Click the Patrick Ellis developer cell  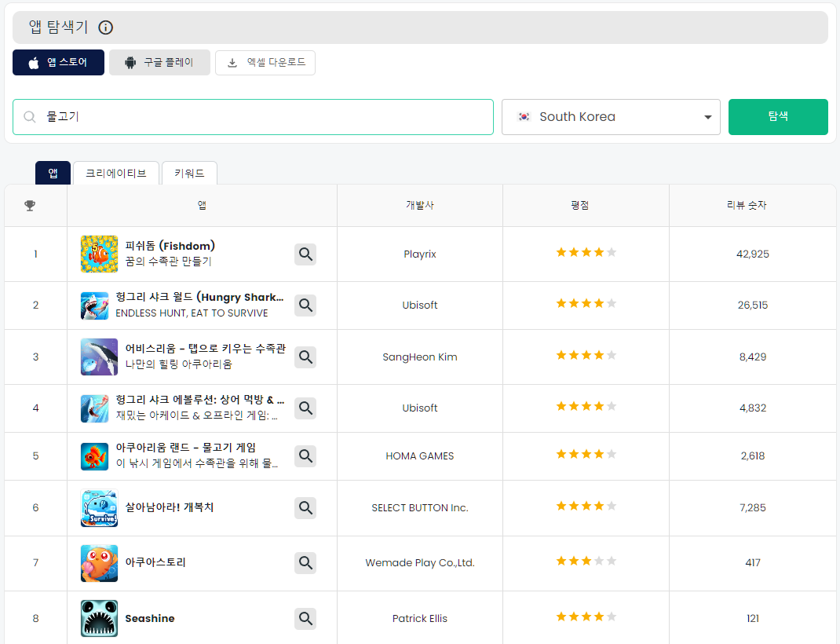click(420, 618)
